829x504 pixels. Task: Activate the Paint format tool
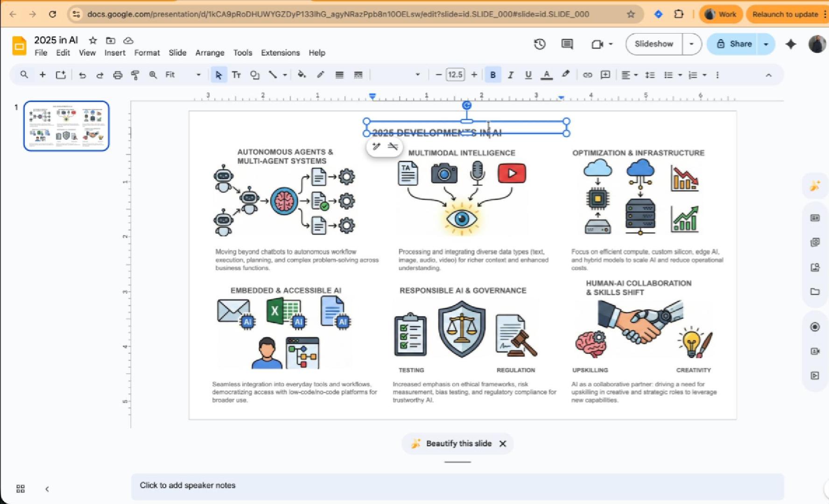135,75
